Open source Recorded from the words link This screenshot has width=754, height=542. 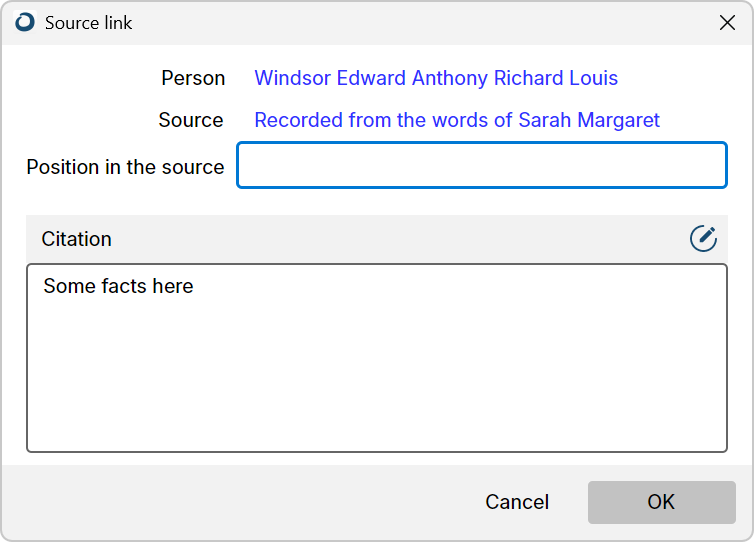pyautogui.click(x=457, y=120)
